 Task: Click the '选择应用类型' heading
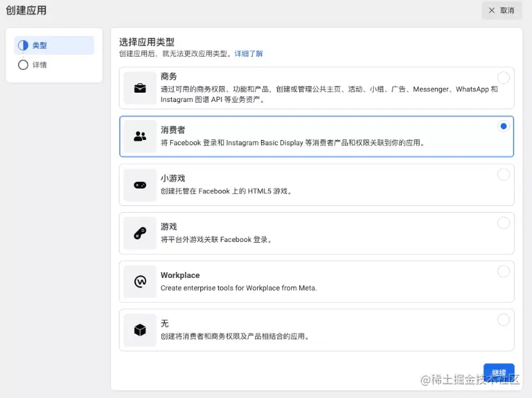click(x=147, y=42)
